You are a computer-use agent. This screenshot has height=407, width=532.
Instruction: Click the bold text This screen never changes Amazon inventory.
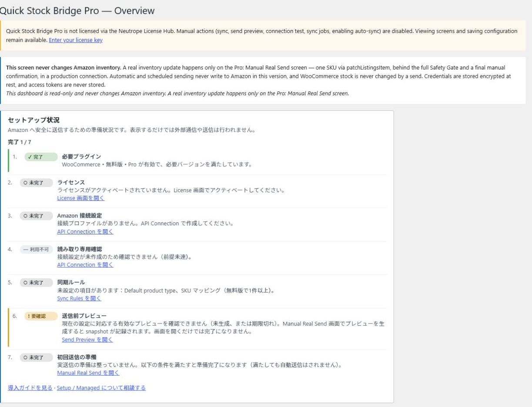click(x=64, y=68)
